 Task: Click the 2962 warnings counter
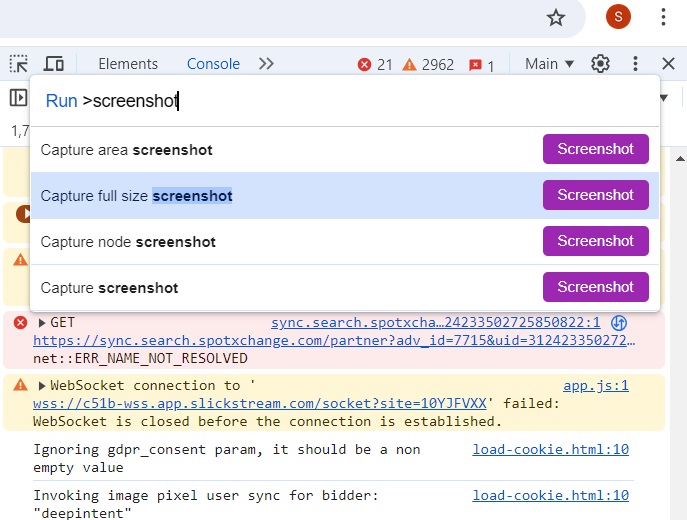(x=428, y=65)
